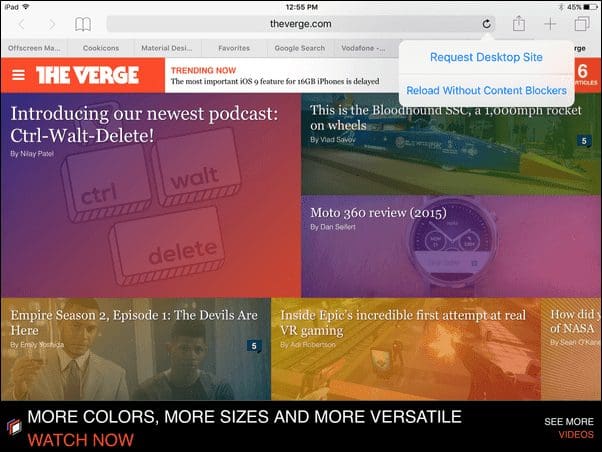
Task: Tap the comment count badge on Empire article
Action: click(254, 346)
